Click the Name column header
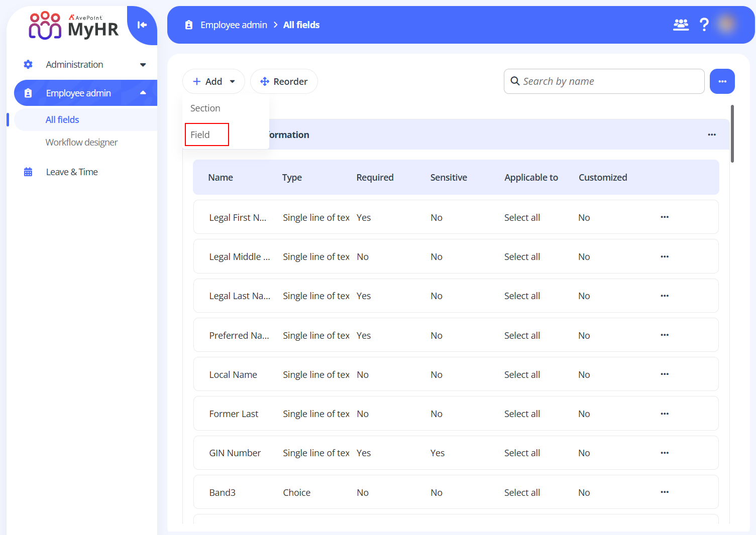The width and height of the screenshot is (756, 535). pyautogui.click(x=221, y=177)
